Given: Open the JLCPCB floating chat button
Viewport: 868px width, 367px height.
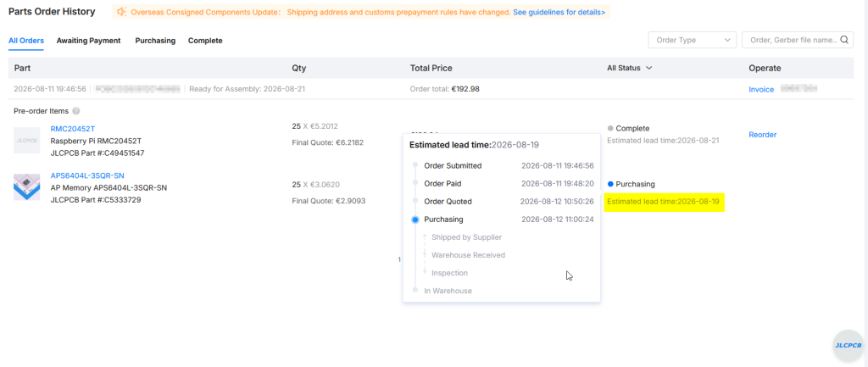Looking at the screenshot, I should [x=848, y=346].
